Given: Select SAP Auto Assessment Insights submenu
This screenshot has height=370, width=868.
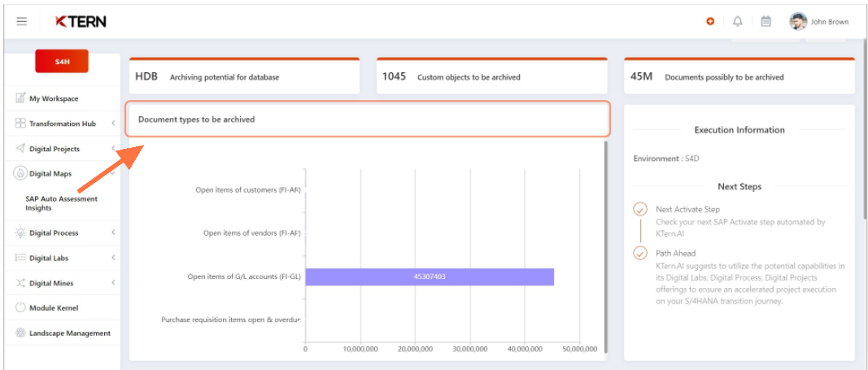Looking at the screenshot, I should click(61, 203).
